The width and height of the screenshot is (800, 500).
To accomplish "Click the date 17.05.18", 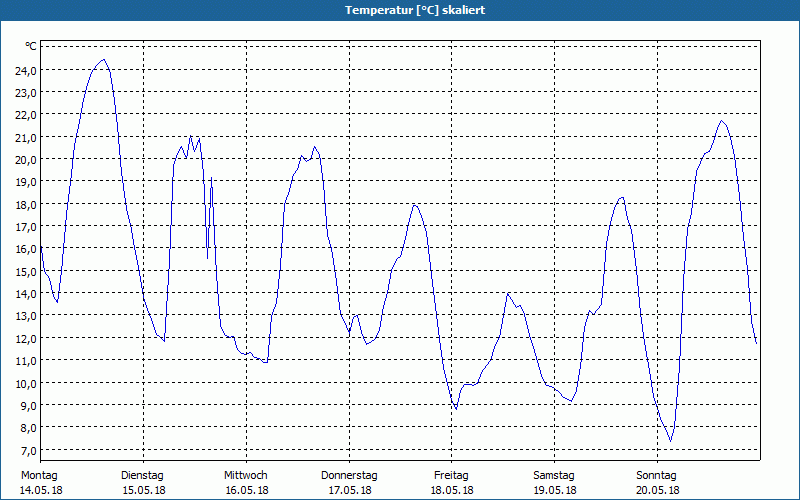I will pos(351,491).
